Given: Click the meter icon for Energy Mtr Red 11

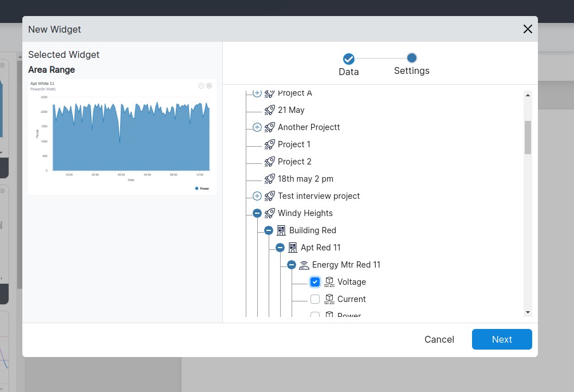Looking at the screenshot, I should pos(304,265).
